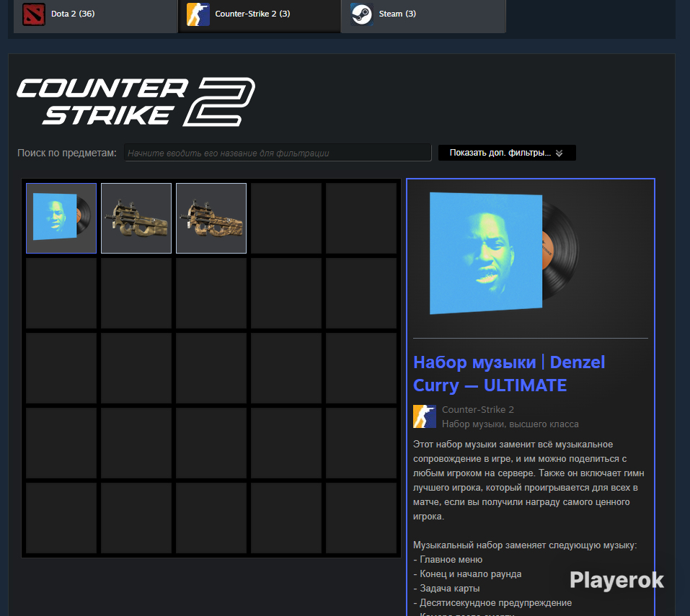Viewport: 690px width, 616px height.
Task: Select the second P90 weapon item
Action: 211,218
